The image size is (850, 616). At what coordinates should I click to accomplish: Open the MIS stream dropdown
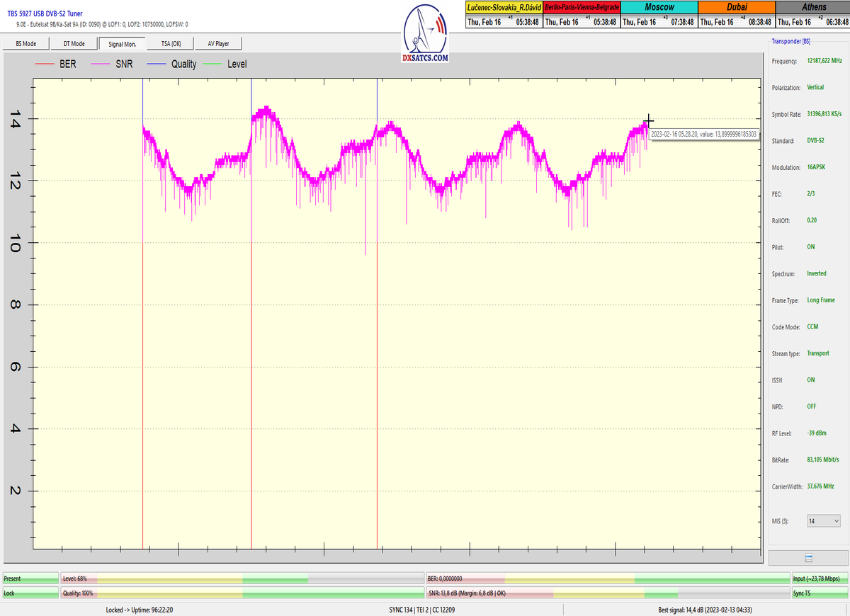click(824, 520)
